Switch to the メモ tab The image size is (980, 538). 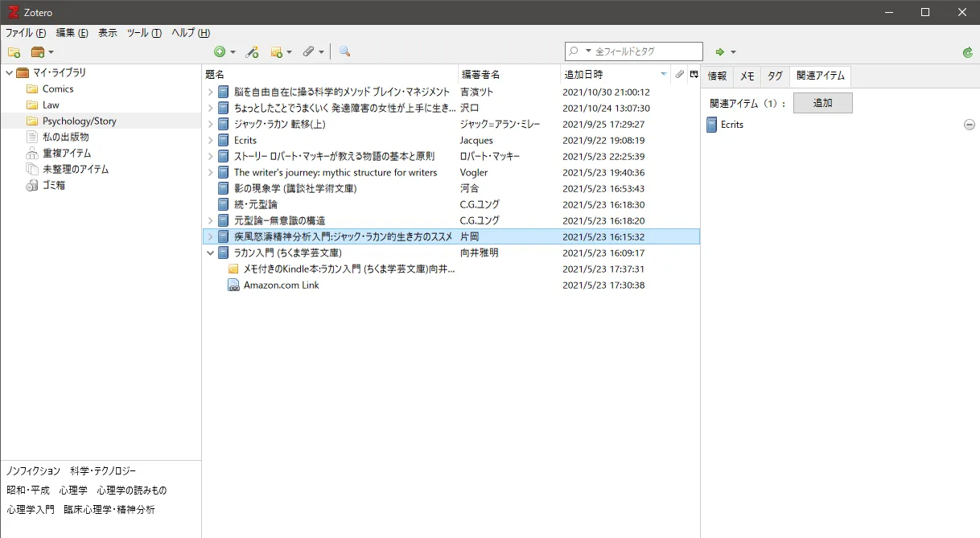[x=747, y=76]
